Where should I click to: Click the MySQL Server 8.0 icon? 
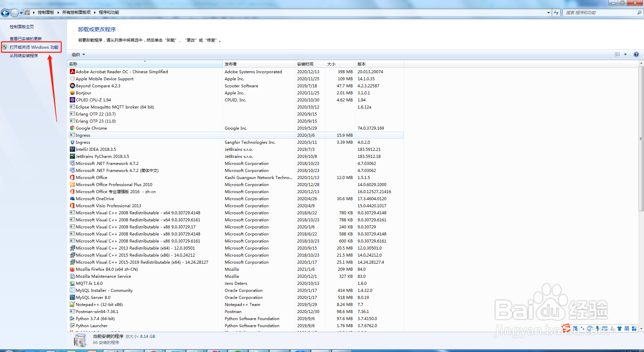tap(72, 297)
